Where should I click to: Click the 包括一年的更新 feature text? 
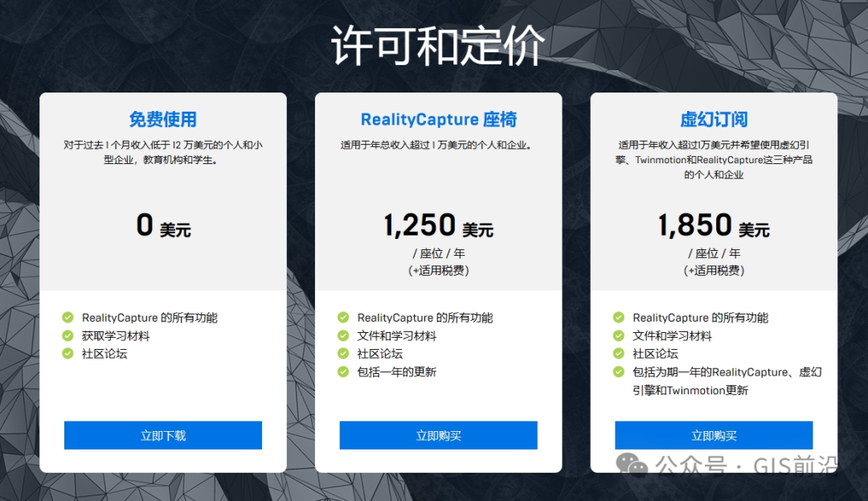[397, 372]
